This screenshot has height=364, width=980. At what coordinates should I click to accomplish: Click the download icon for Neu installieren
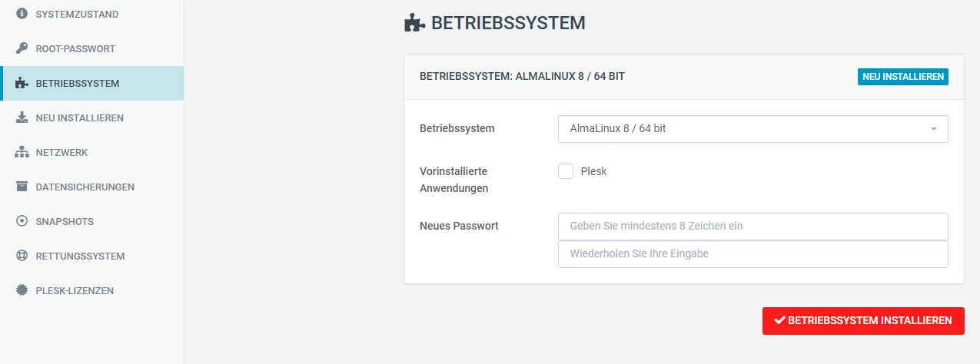22,117
